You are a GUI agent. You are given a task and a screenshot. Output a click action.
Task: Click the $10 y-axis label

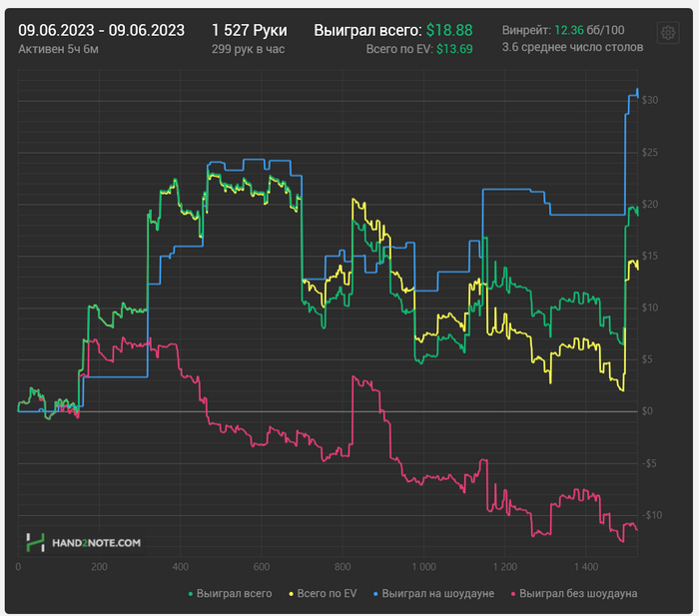click(x=649, y=308)
